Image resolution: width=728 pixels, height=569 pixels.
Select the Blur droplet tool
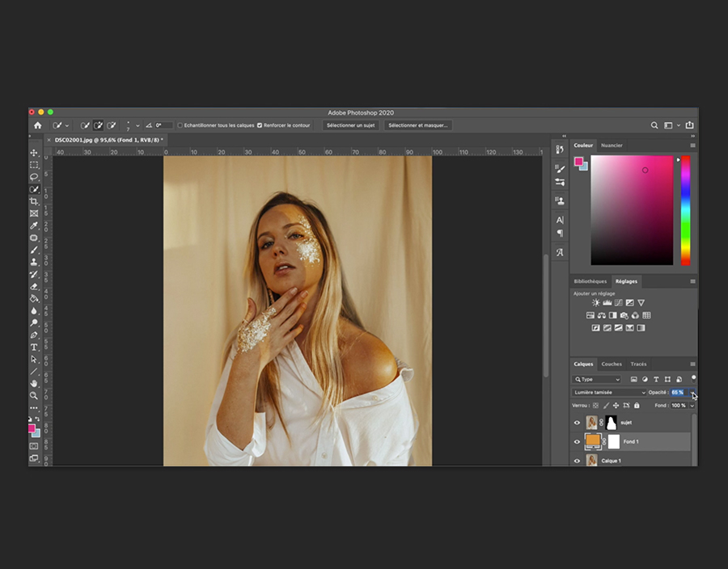pyautogui.click(x=34, y=310)
